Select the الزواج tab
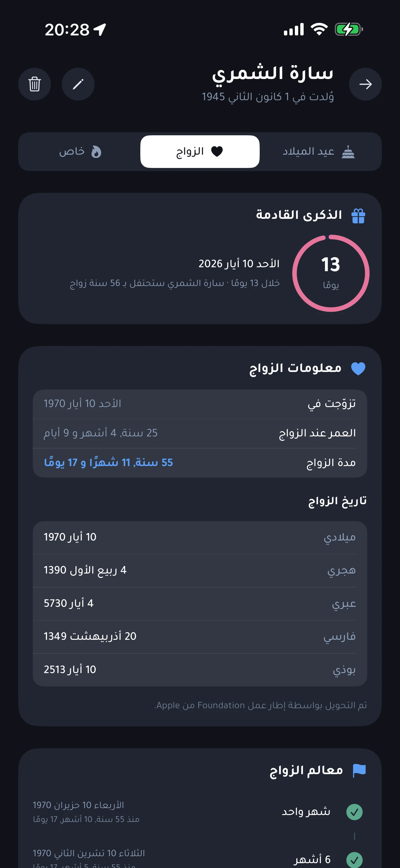This screenshot has height=868, width=400. pos(200,152)
